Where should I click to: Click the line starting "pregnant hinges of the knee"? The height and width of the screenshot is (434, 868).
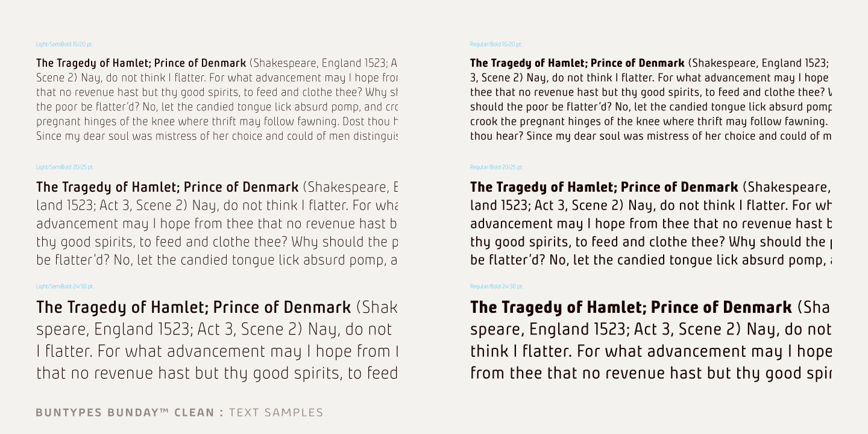(x=217, y=121)
